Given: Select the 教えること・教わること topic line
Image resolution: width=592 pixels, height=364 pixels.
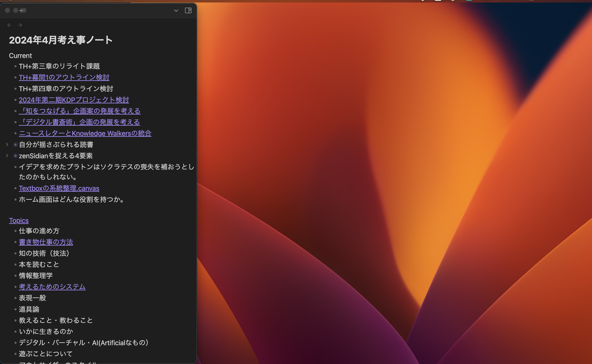Looking at the screenshot, I should tap(56, 320).
